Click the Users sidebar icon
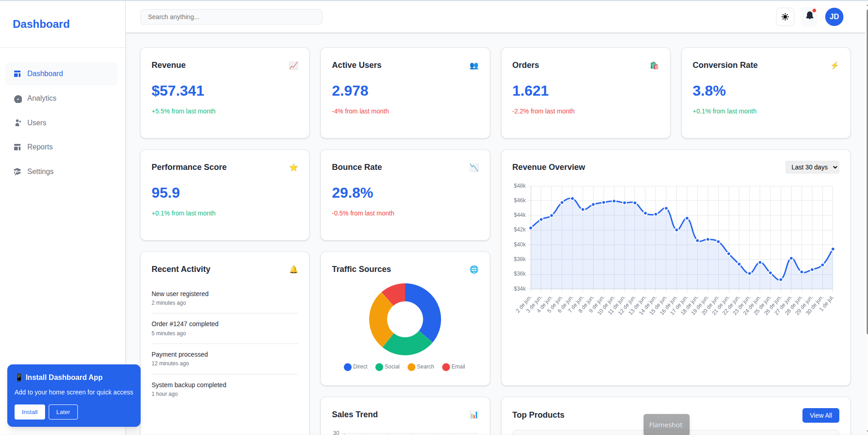The width and height of the screenshot is (868, 435). (x=18, y=123)
